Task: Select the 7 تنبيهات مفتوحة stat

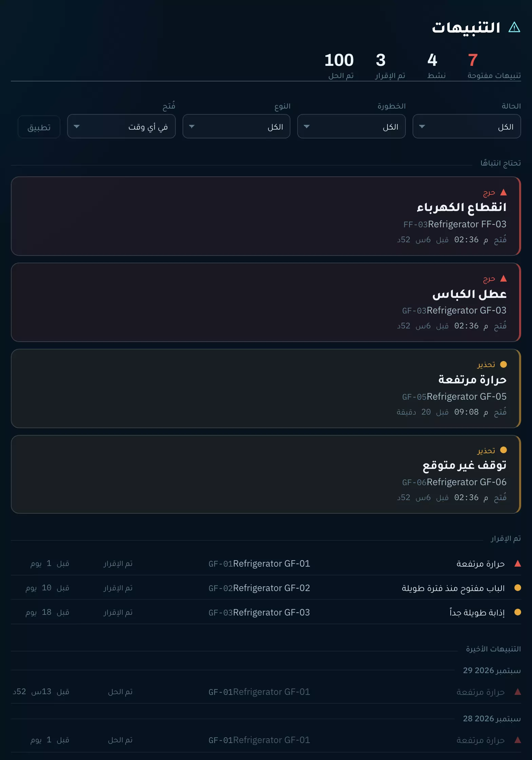Action: click(494, 66)
